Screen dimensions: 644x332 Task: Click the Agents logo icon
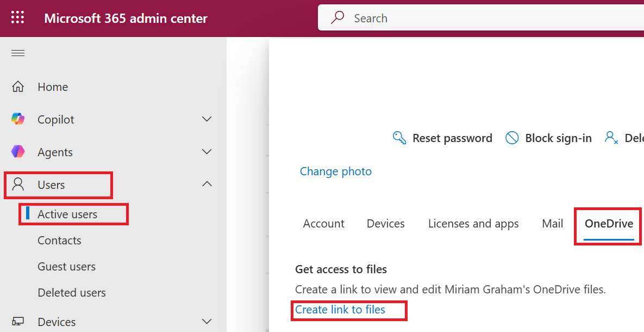[x=18, y=152]
